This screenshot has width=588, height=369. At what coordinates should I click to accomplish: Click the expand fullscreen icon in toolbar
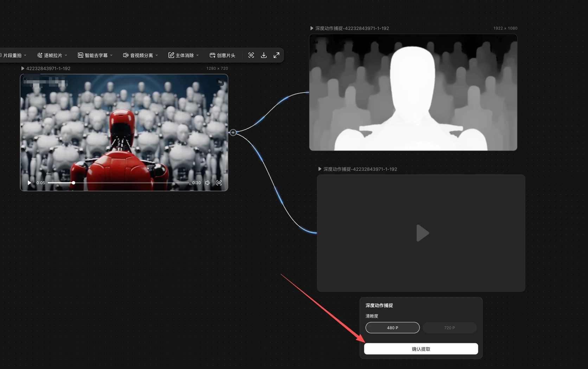pyautogui.click(x=276, y=55)
